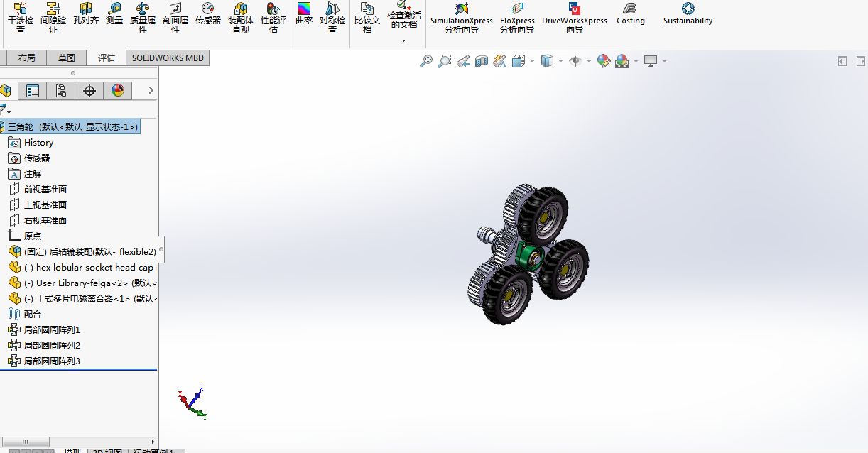Image resolution: width=868 pixels, height=453 pixels.
Task: Select the (固定) 后轱辘装配 component
Action: [x=82, y=252]
